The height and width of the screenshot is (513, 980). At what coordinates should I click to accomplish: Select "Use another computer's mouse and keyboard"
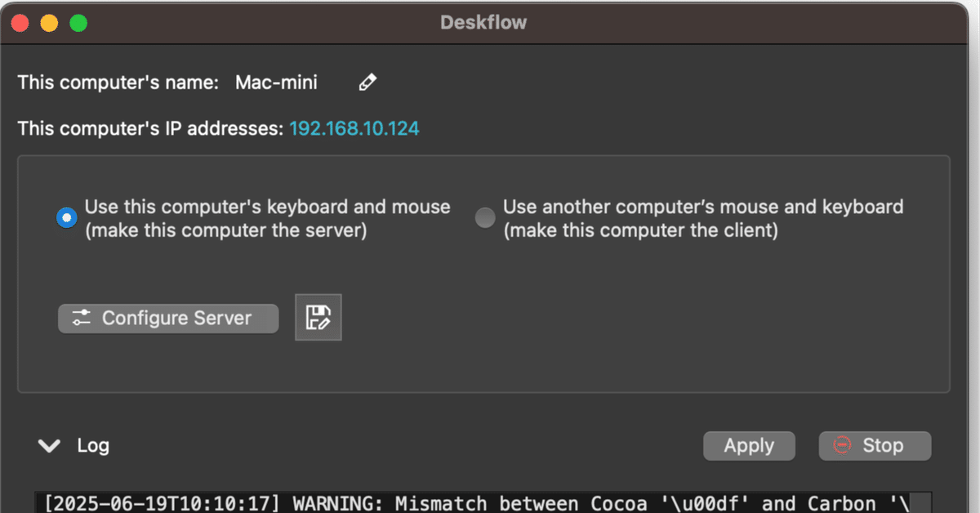(485, 217)
